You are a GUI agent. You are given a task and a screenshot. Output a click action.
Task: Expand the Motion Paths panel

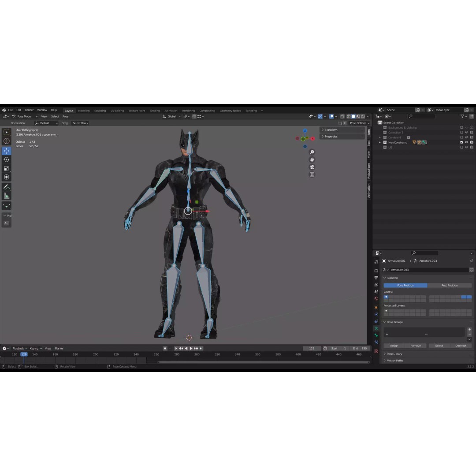click(427, 361)
